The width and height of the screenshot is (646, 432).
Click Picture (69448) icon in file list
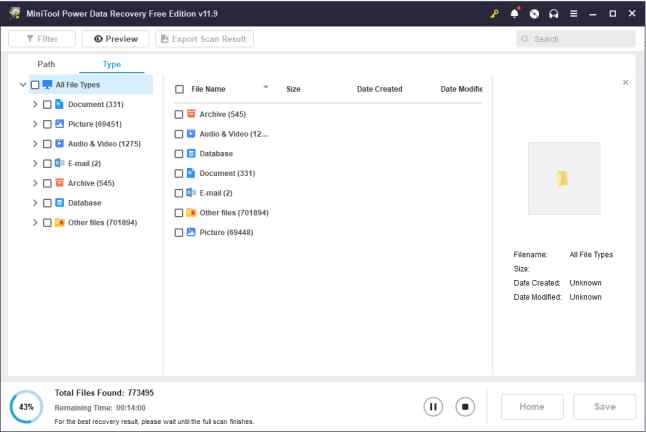pos(191,232)
